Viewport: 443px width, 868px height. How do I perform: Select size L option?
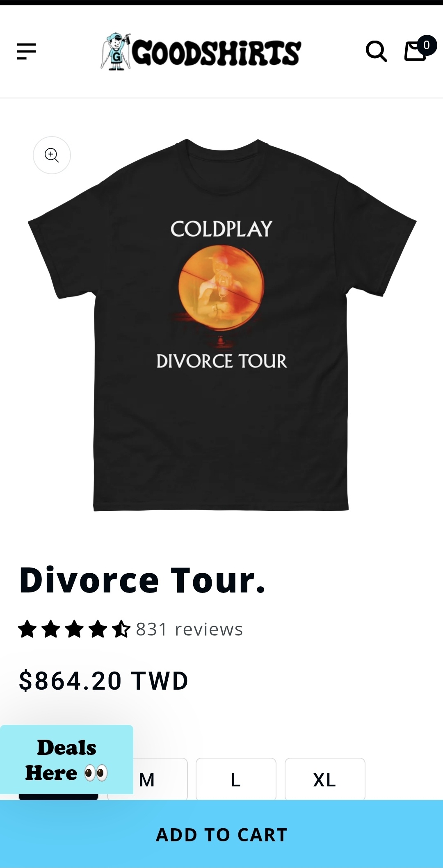(236, 779)
